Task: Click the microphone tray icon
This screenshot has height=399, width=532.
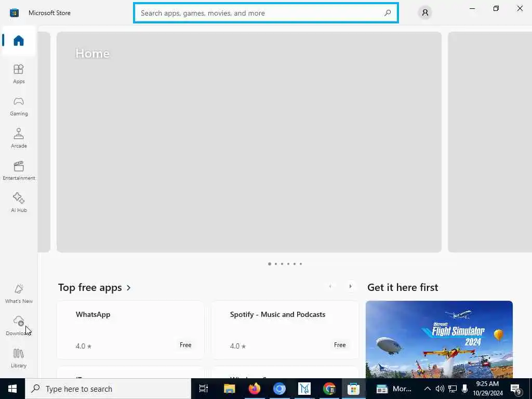Action: coord(465,389)
